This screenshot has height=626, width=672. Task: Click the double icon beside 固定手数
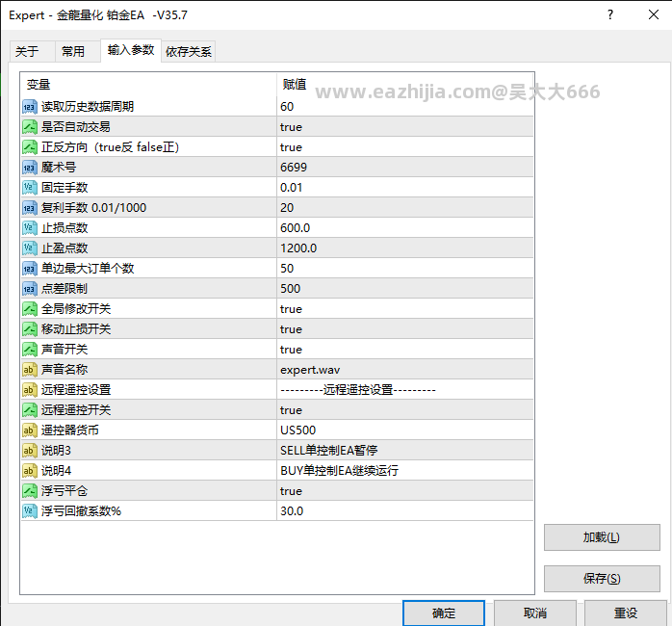[30, 188]
